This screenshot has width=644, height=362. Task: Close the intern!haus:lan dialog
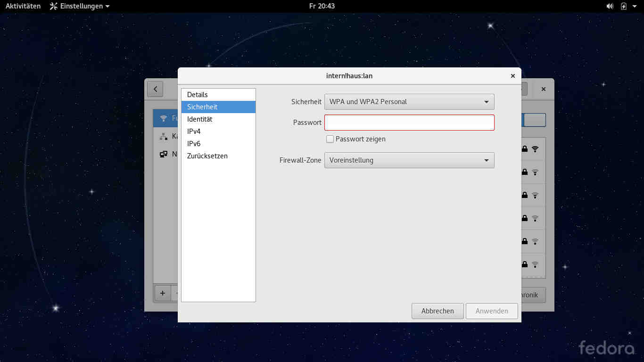pyautogui.click(x=513, y=76)
